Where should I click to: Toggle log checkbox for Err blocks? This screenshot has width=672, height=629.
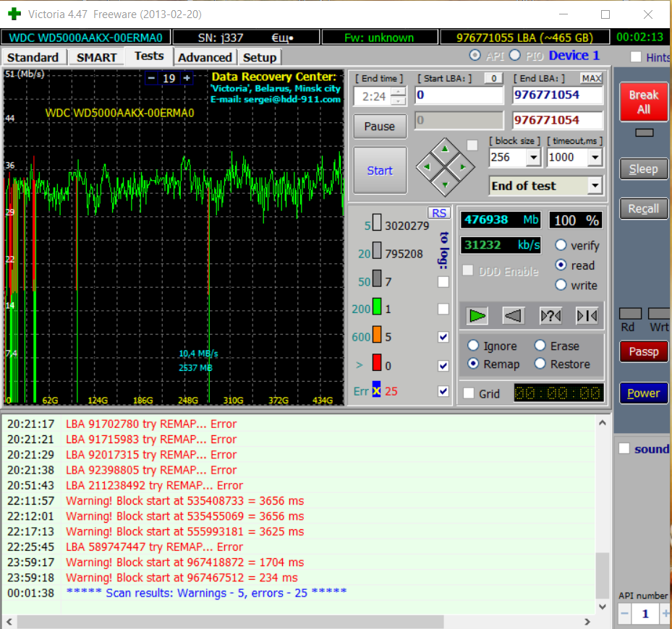pos(443,391)
